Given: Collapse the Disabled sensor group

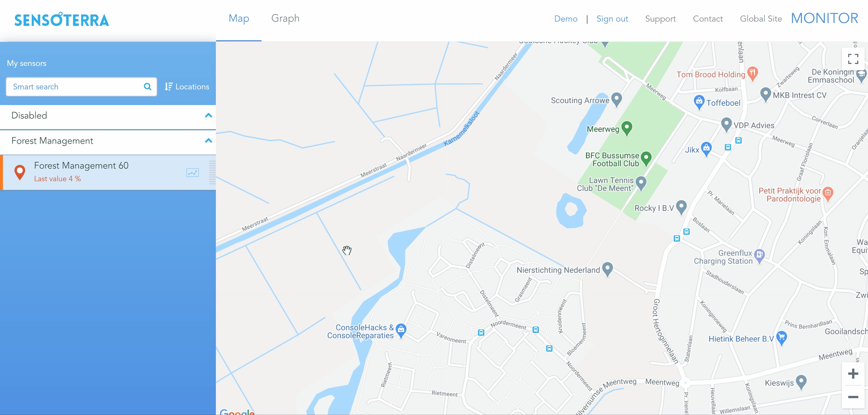Looking at the screenshot, I should tap(209, 115).
